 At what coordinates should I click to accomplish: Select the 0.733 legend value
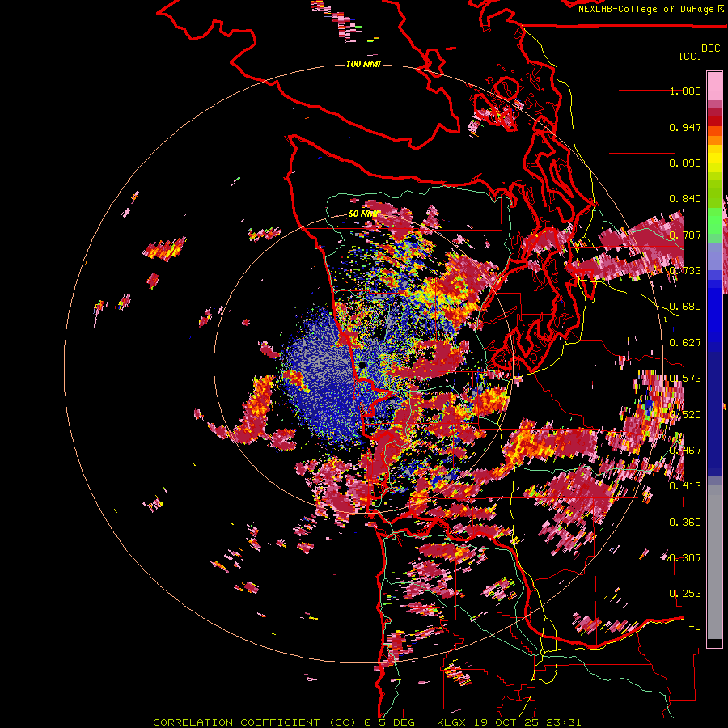(x=685, y=271)
